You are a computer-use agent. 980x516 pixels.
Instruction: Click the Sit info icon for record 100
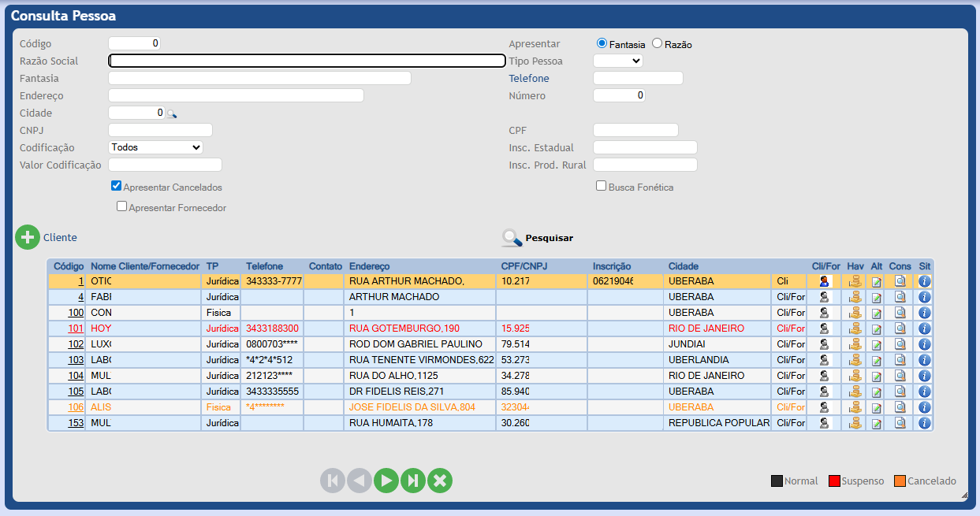[x=923, y=312]
